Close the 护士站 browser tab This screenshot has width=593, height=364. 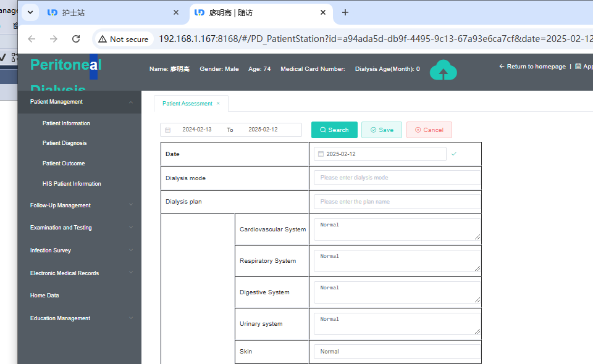point(176,12)
